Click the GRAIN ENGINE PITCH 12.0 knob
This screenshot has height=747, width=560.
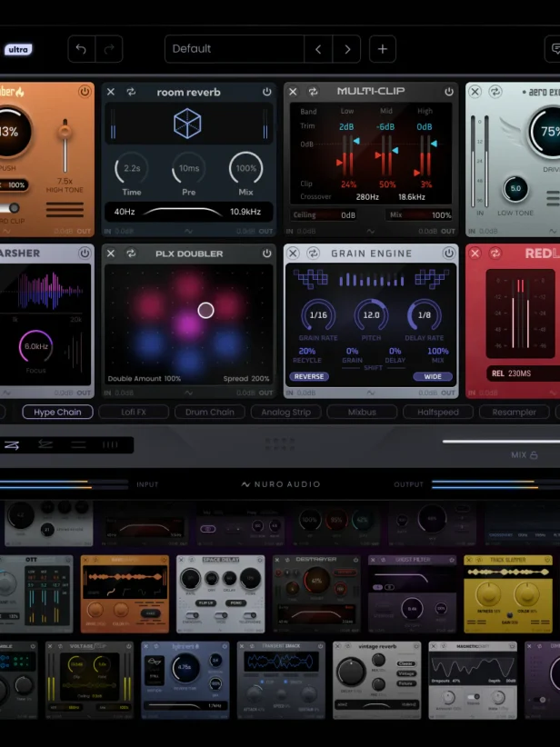click(x=371, y=315)
